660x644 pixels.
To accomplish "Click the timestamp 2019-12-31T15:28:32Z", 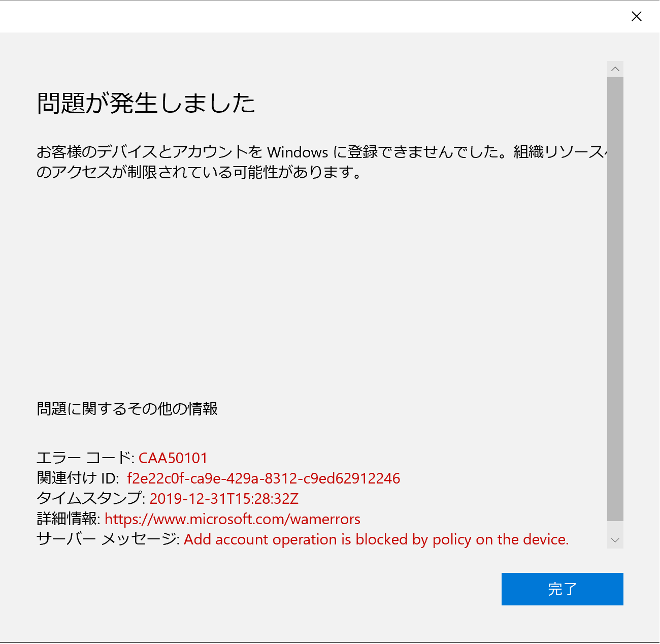I will (224, 499).
